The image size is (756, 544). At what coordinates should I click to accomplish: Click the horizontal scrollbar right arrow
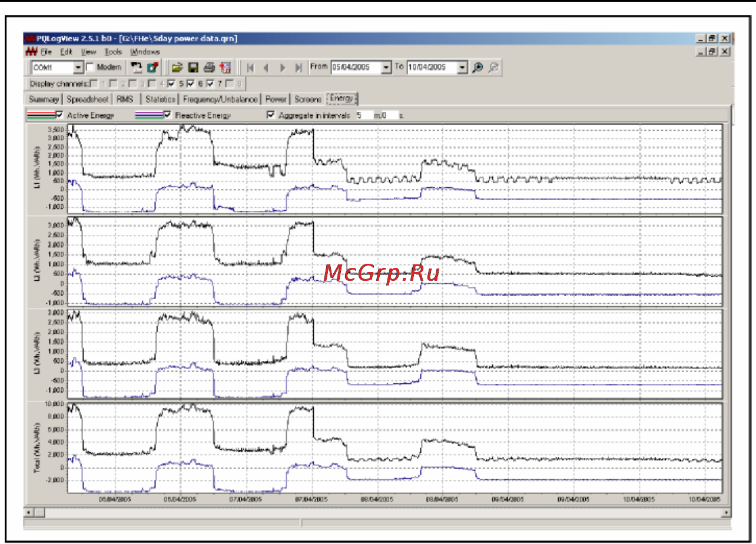[x=727, y=513]
